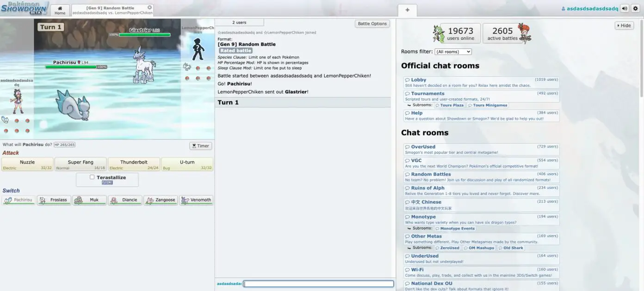Join the Lobby chat room
644x291 pixels.
[x=418, y=80]
